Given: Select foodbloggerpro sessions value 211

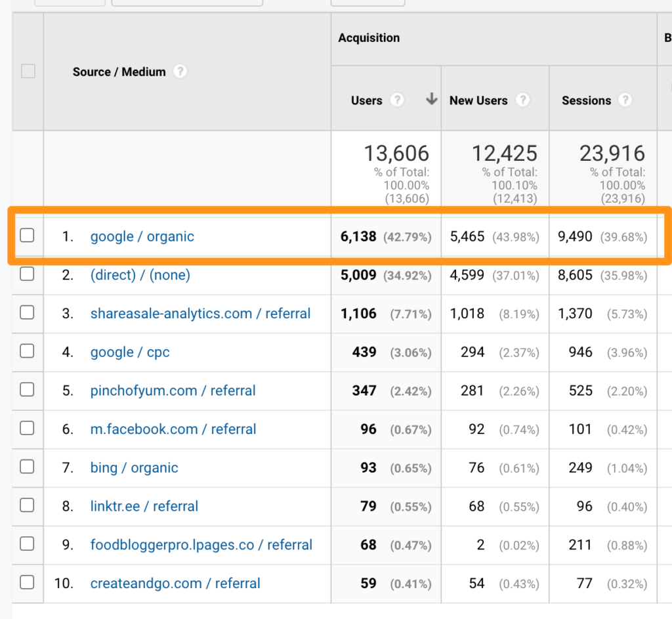Looking at the screenshot, I should click(x=580, y=545).
